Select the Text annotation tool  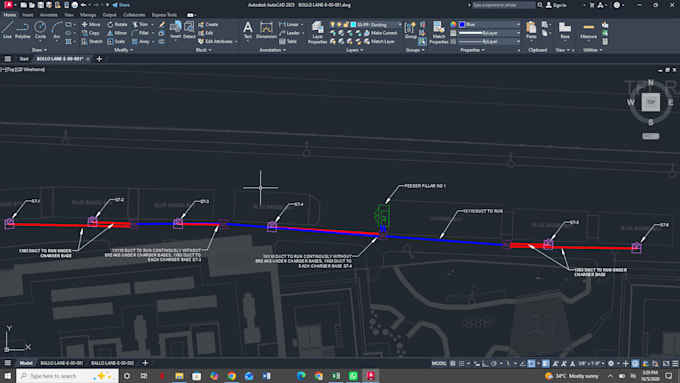coord(248,30)
